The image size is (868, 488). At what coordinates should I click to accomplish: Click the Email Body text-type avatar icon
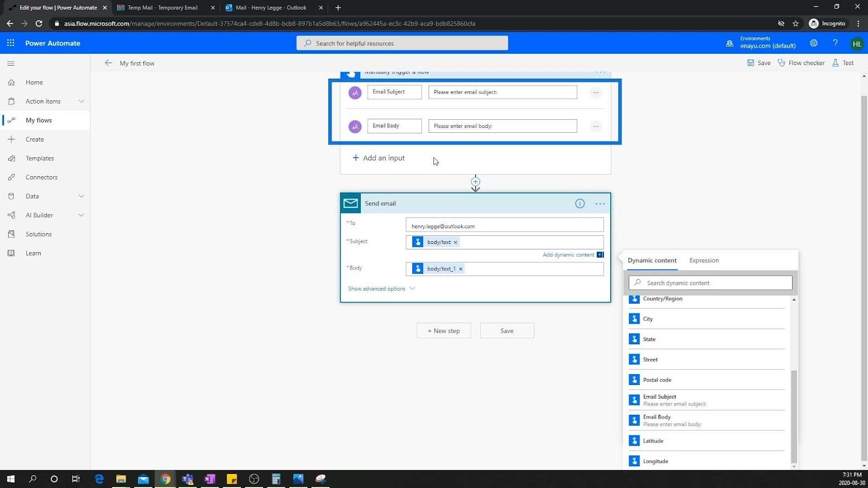355,126
